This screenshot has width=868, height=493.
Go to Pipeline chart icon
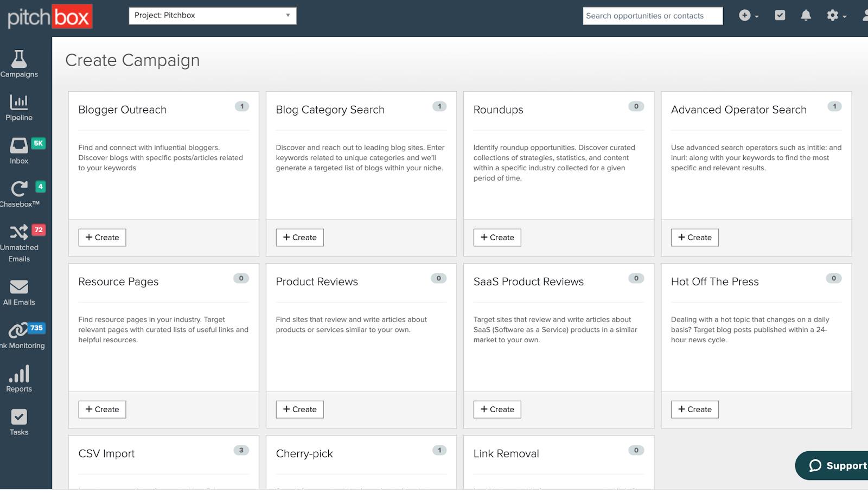point(19,102)
